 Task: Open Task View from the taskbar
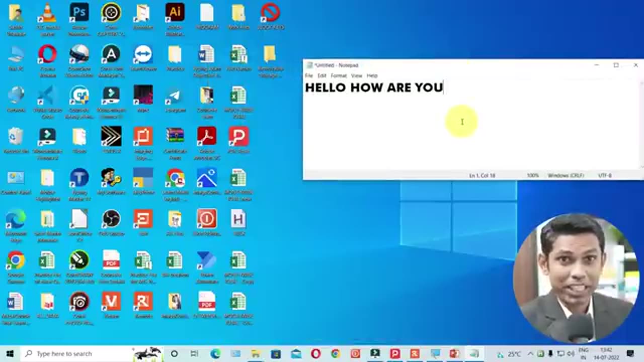(x=194, y=353)
